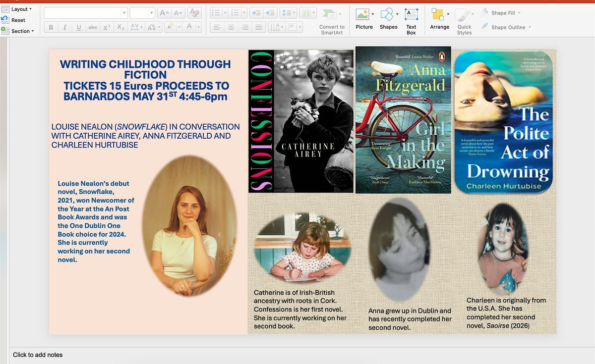
Task: Expand the Shapes dropdown arrow
Action: tap(398, 14)
